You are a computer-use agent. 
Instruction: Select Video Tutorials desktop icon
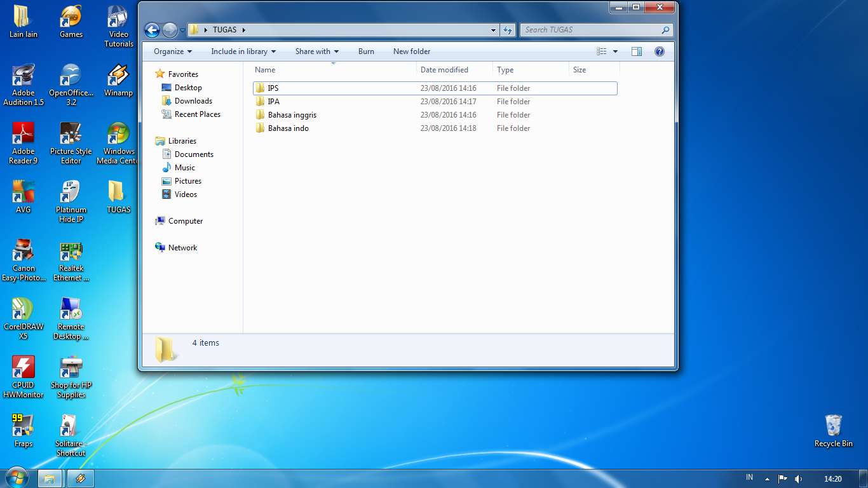[x=119, y=27]
